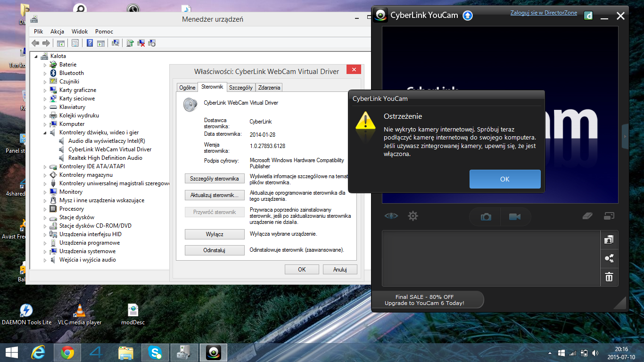Screen dimensions: 644x362
Task: Click the blue Help question mark icon
Action: coord(90,43)
